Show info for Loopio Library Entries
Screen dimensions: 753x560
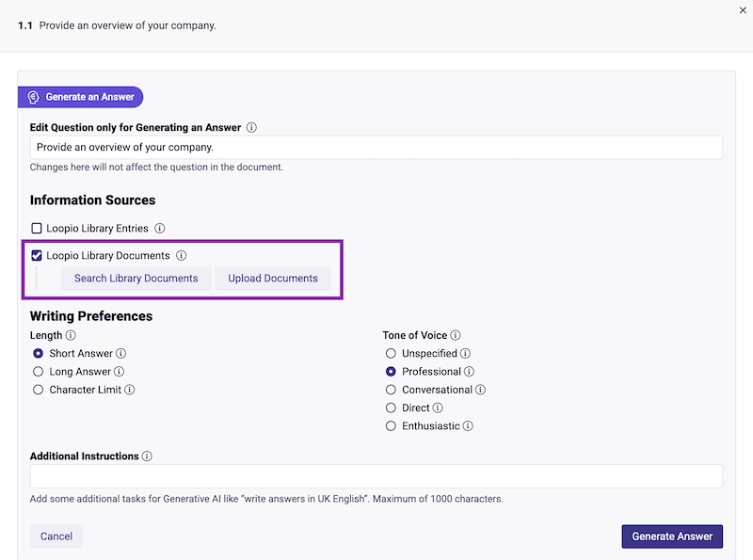(x=159, y=228)
